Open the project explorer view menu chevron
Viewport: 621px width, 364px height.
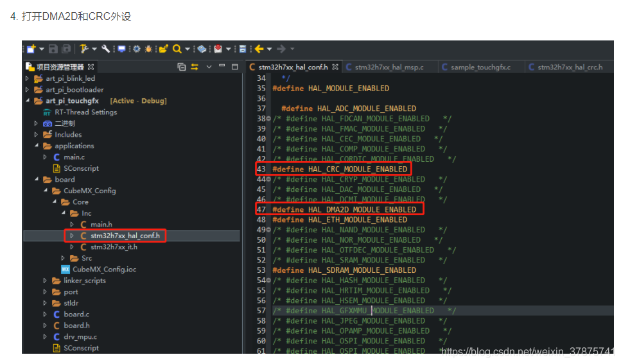(x=209, y=67)
